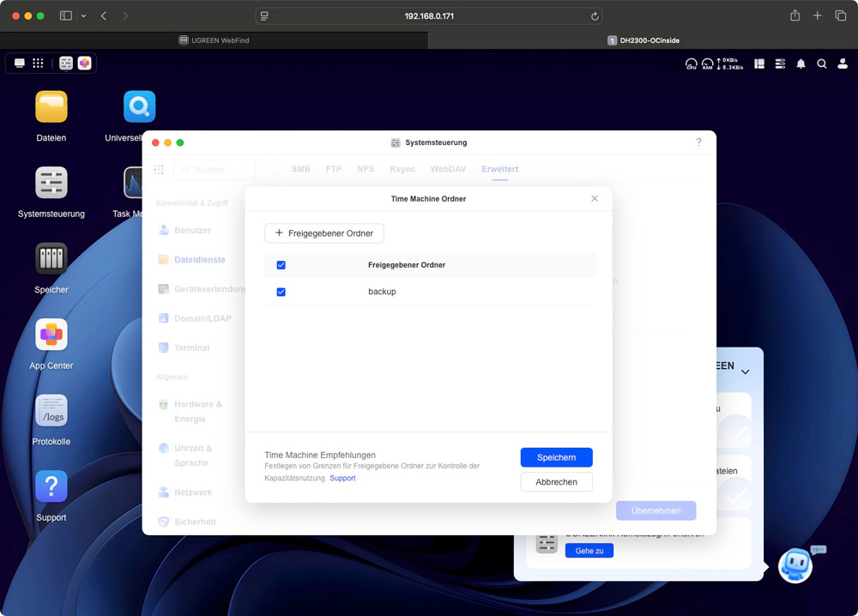Click the Safari address bar
The image size is (858, 616).
429,16
